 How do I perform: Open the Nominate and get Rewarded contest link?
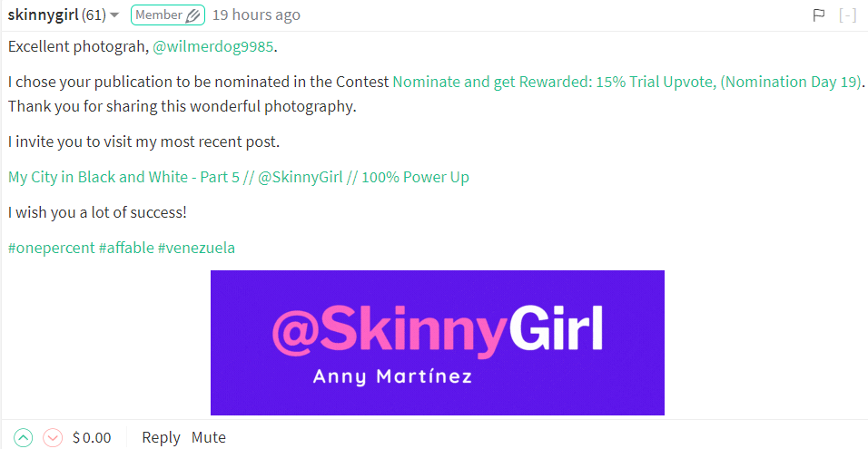(x=626, y=82)
